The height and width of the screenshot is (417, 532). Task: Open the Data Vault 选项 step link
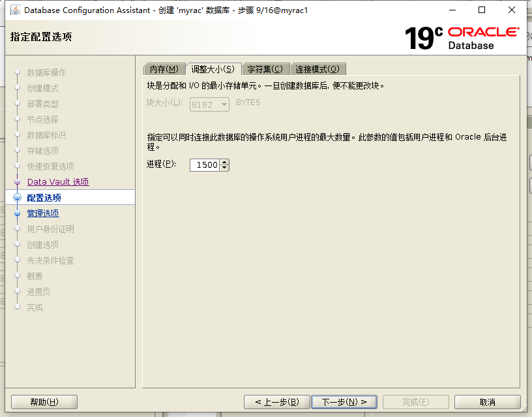tap(58, 182)
